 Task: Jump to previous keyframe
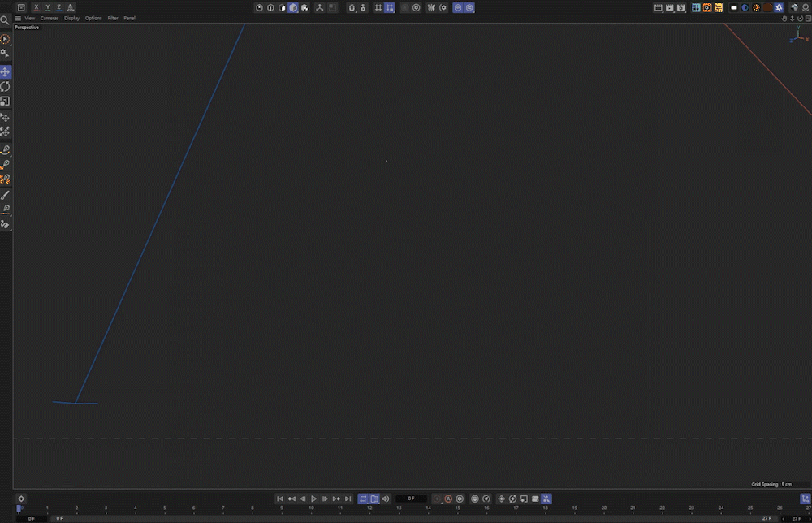coord(292,499)
